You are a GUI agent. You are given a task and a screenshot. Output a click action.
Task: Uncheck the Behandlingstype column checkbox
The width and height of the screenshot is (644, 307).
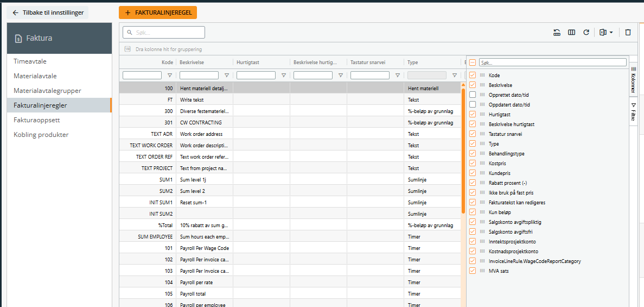tap(473, 153)
